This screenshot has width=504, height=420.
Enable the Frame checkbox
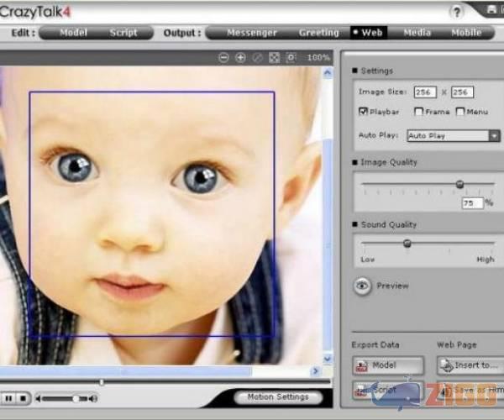coord(418,112)
